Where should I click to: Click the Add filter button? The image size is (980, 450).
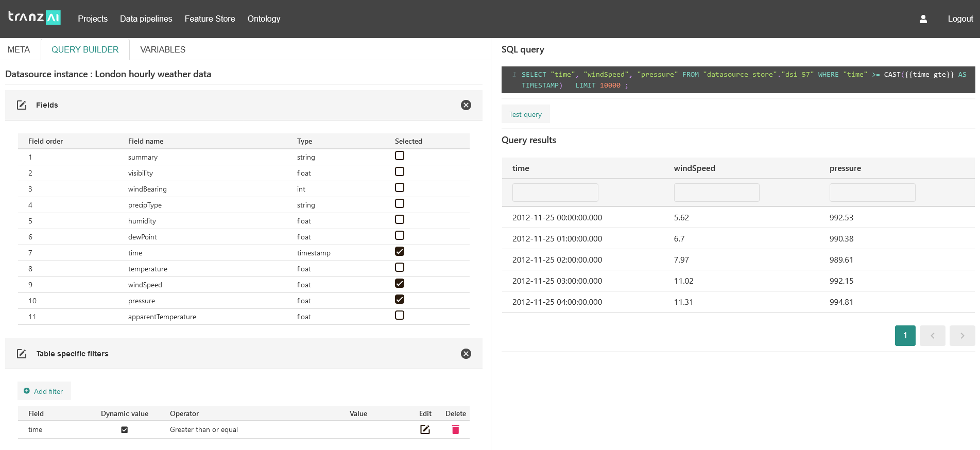pos(44,391)
